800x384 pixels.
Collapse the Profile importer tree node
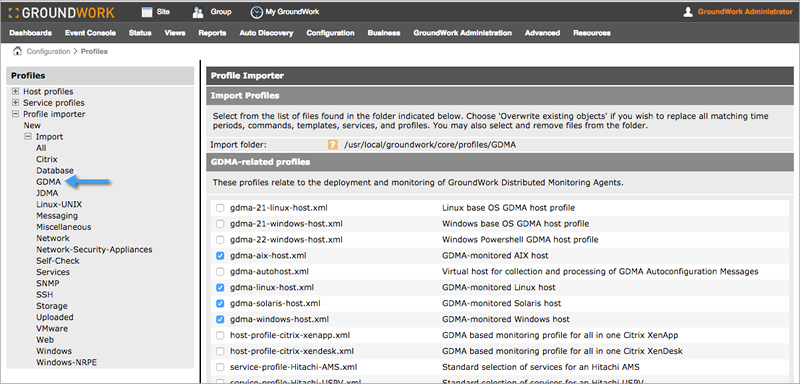click(15, 114)
